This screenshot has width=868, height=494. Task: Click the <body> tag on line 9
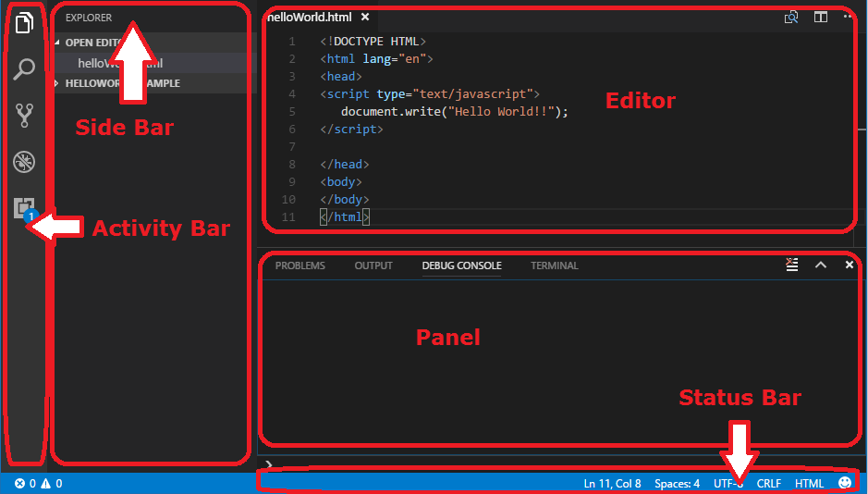point(341,181)
